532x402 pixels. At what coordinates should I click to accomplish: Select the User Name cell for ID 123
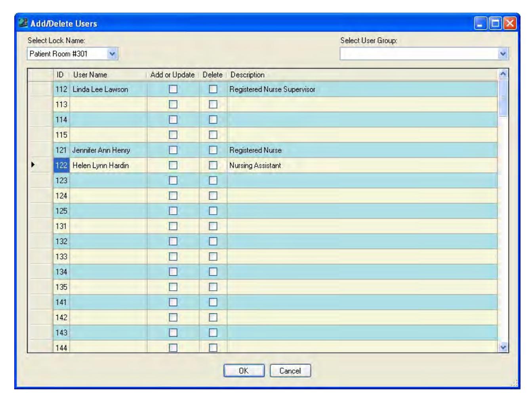[x=109, y=180]
